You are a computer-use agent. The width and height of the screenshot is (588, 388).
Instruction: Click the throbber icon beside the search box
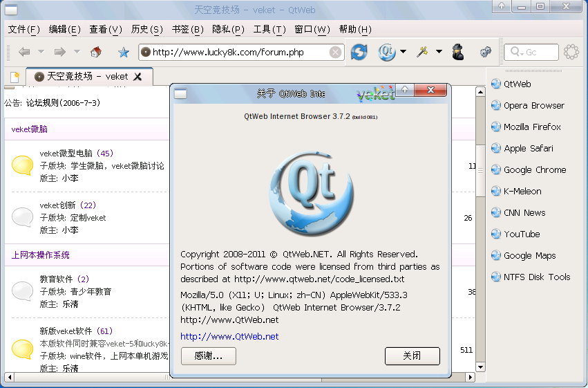(x=571, y=52)
